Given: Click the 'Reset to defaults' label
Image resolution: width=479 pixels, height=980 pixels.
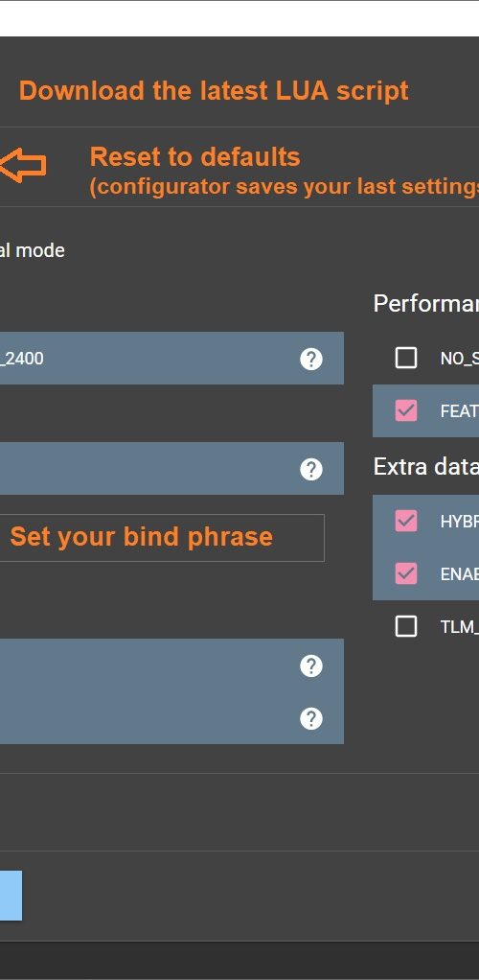Looking at the screenshot, I should click(194, 157).
